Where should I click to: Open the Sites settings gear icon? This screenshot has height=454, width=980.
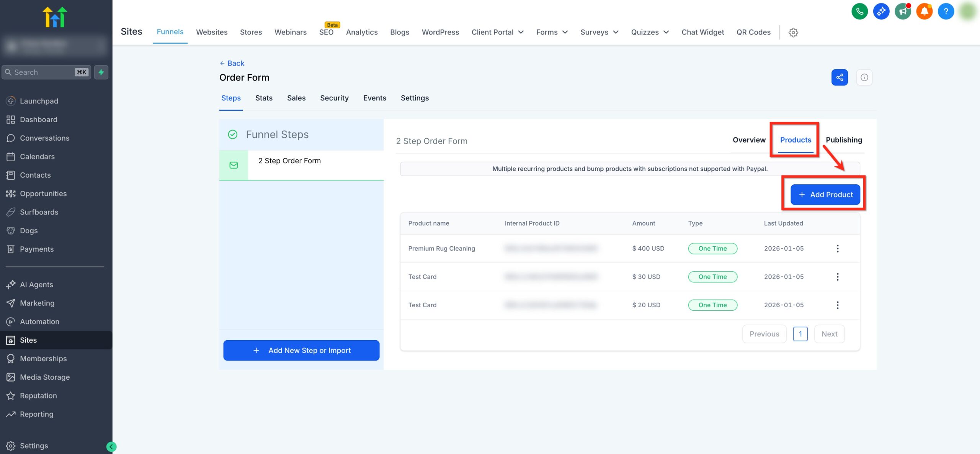point(793,32)
